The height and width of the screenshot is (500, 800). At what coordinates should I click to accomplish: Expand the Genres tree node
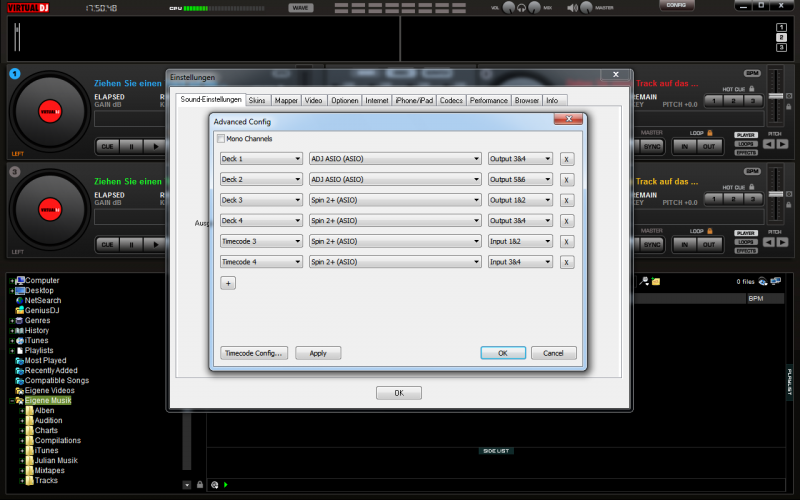coord(12,321)
